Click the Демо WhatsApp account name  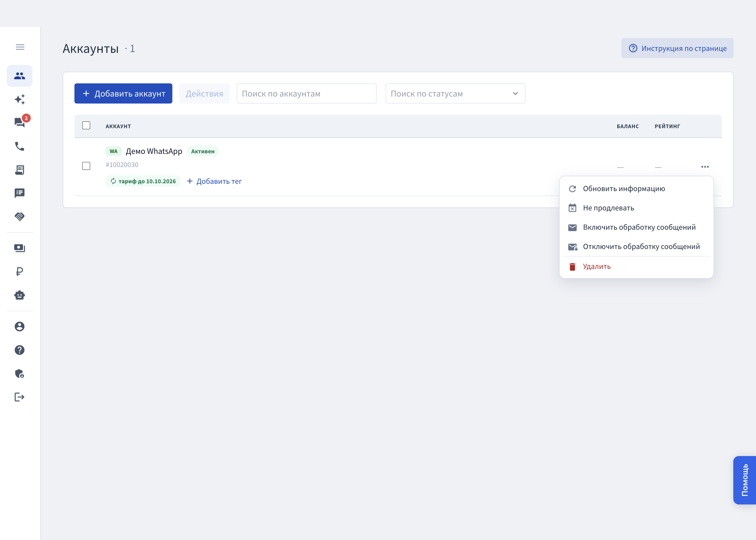point(154,151)
